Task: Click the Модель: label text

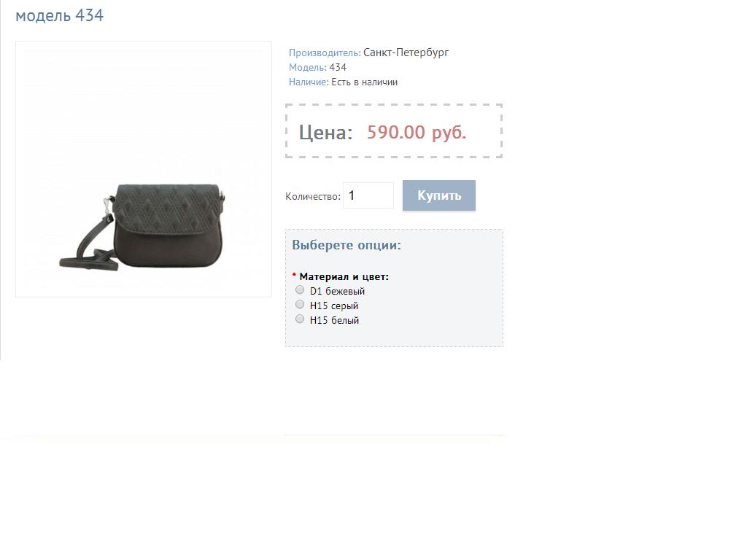Action: point(308,67)
